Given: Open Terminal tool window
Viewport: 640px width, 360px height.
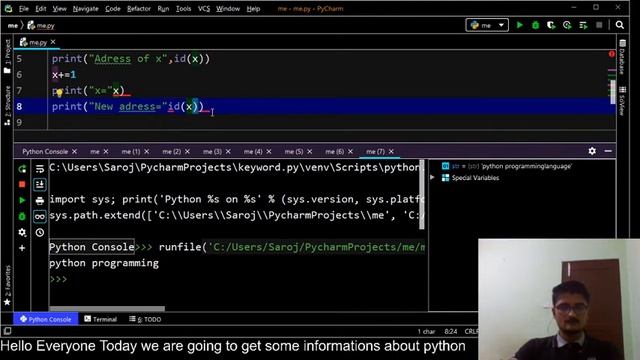Looking at the screenshot, I should click(x=100, y=319).
